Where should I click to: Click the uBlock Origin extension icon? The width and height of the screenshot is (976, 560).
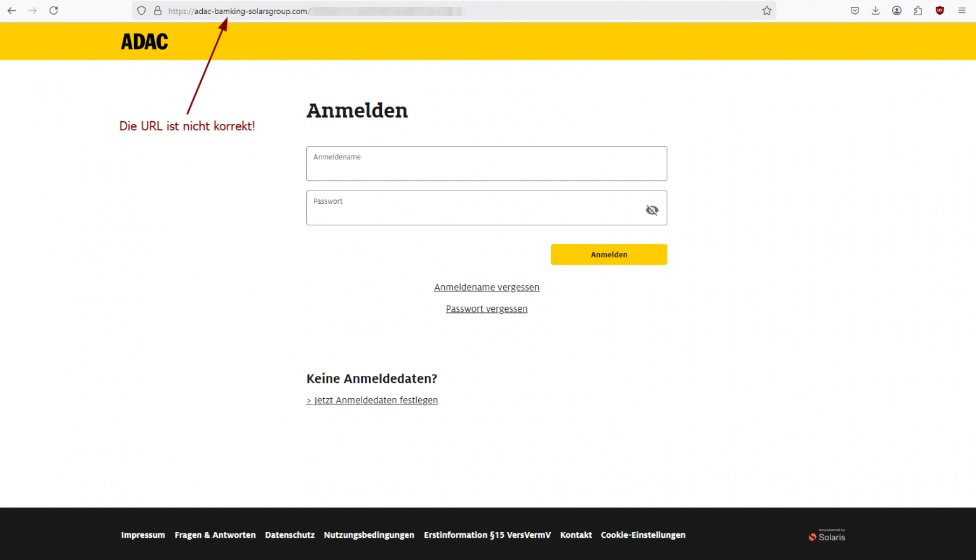940,10
